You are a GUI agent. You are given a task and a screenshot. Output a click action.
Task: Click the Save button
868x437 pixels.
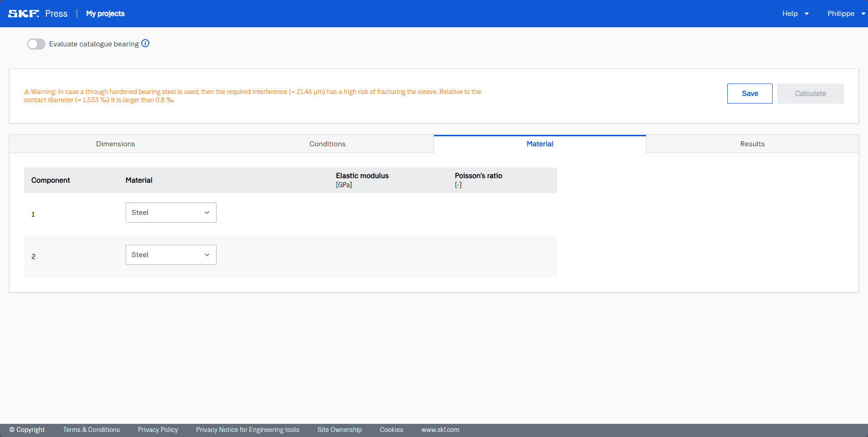coord(750,94)
